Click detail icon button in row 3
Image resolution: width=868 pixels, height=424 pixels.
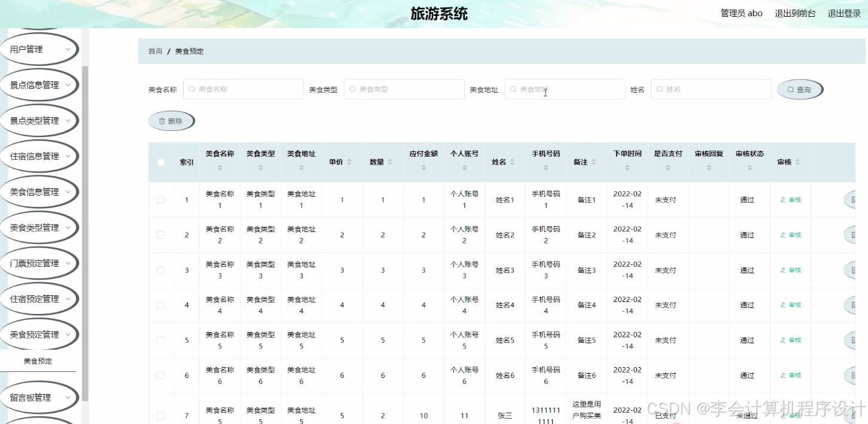(851, 270)
